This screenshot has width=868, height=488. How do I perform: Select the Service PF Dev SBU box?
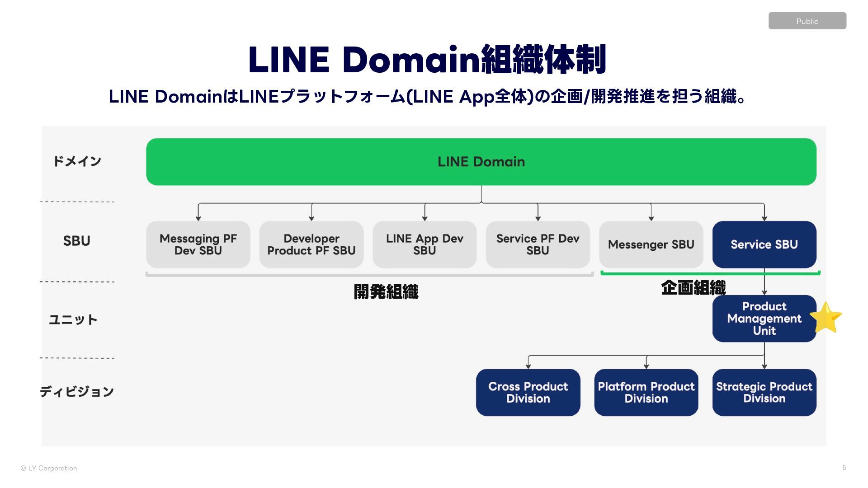538,244
